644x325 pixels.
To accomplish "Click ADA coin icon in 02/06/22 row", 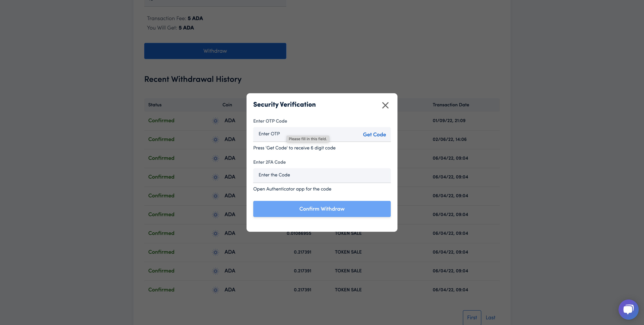I will 215,140.
